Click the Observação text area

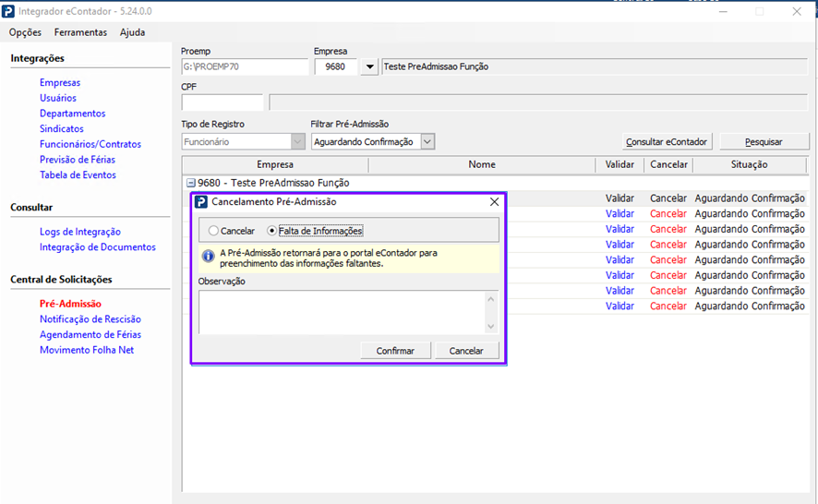pyautogui.click(x=342, y=312)
